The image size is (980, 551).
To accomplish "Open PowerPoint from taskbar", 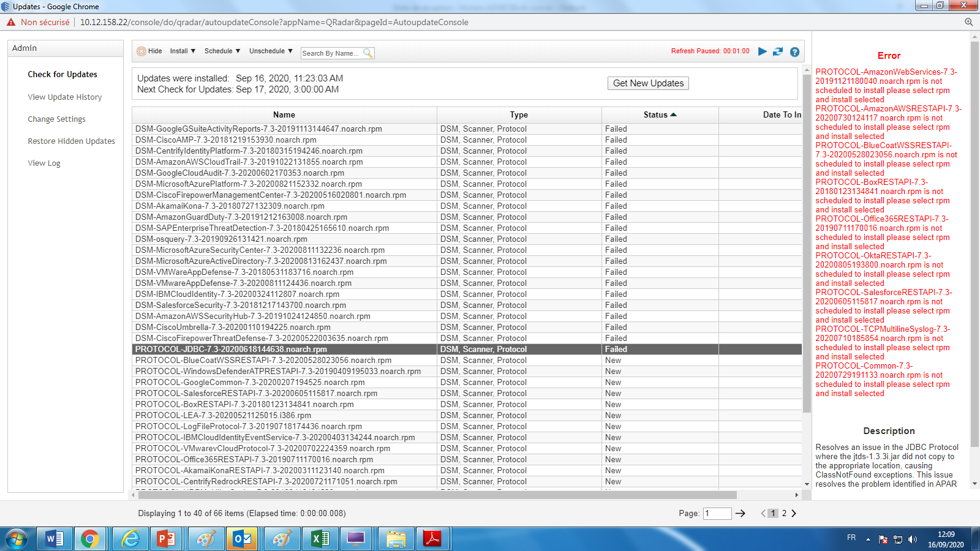I will pyautogui.click(x=167, y=539).
